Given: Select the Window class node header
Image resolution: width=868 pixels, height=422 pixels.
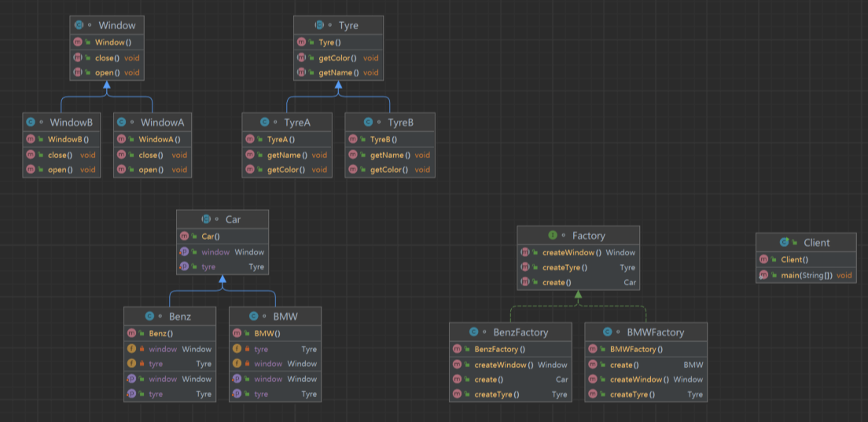Looking at the screenshot, I should (108, 25).
